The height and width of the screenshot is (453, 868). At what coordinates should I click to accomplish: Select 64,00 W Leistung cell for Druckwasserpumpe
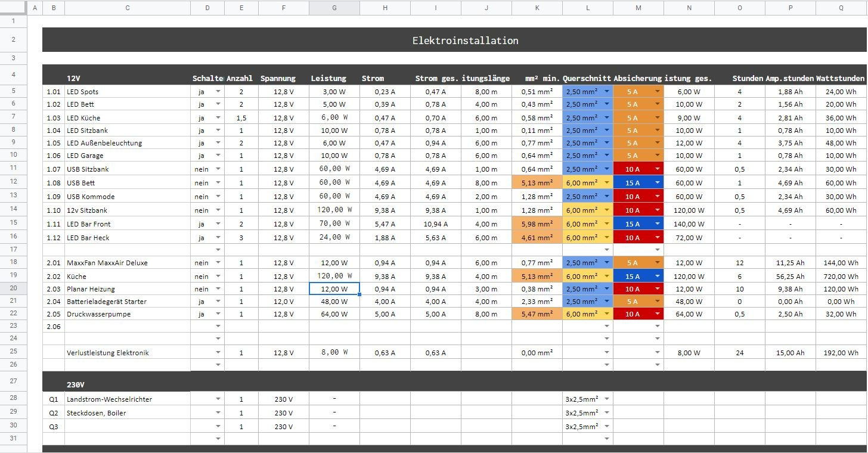point(334,314)
